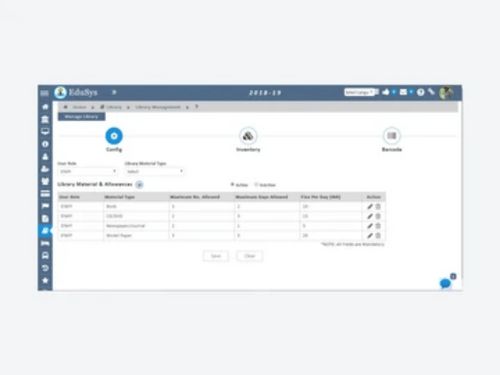The width and height of the screenshot is (500, 375).
Task: Switch to the Config step
Action: [x=114, y=136]
